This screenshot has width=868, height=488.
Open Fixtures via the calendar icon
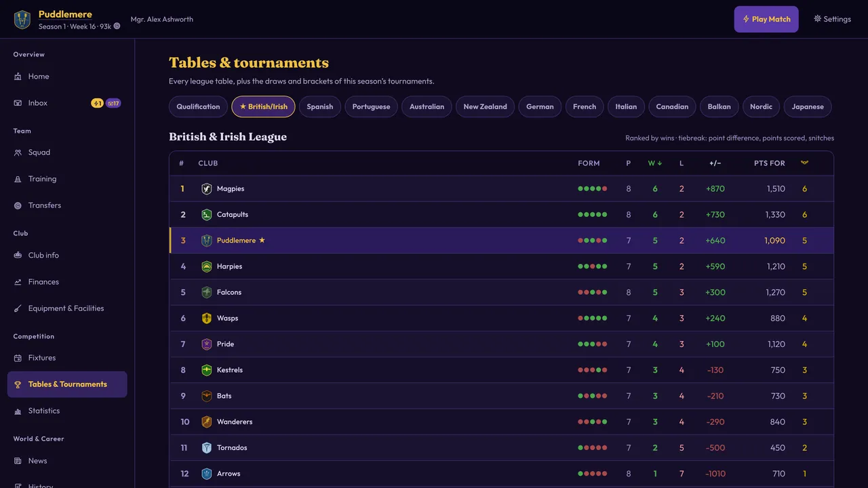(x=18, y=358)
